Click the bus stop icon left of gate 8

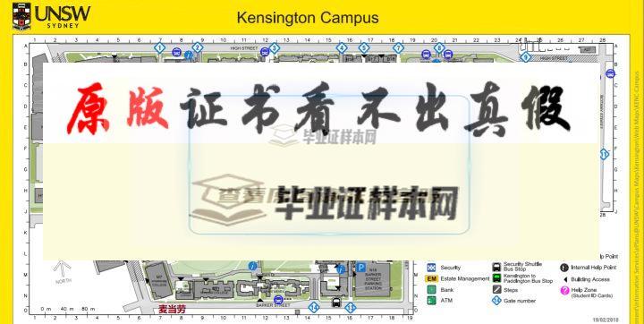426,55
